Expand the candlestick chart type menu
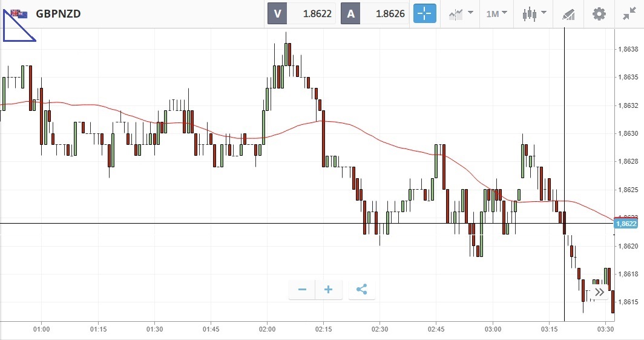 pyautogui.click(x=534, y=13)
